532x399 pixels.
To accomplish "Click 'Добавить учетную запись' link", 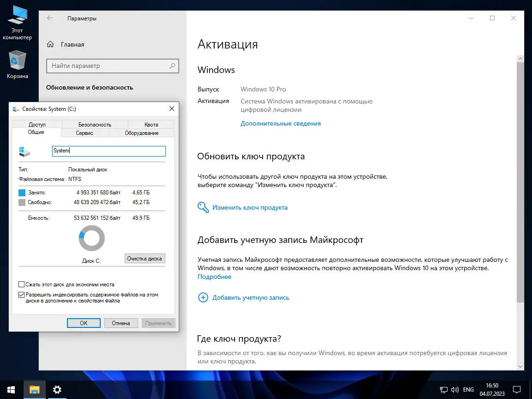I will pyautogui.click(x=251, y=297).
